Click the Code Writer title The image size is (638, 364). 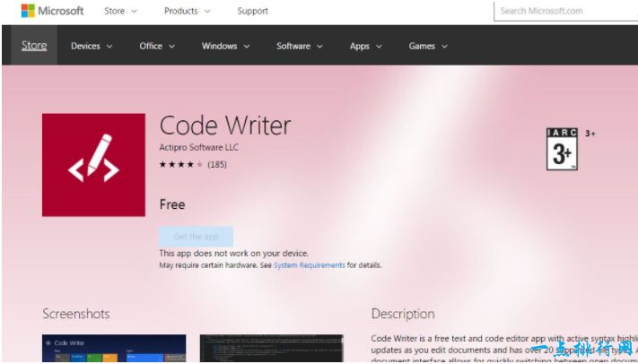point(225,126)
